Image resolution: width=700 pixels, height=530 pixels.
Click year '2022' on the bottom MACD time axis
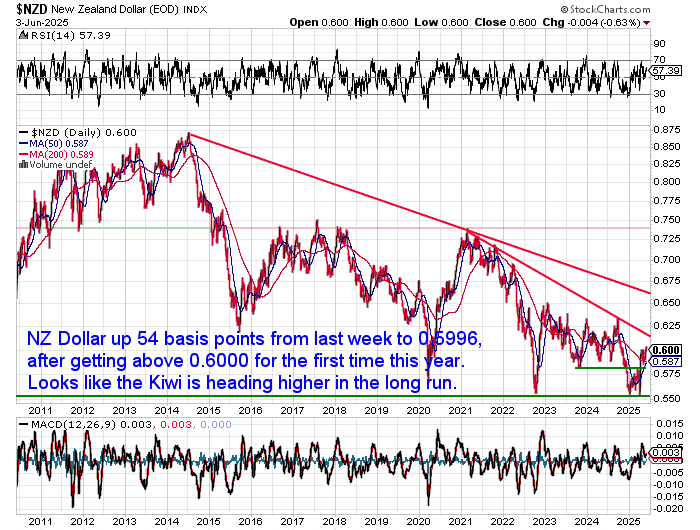pos(502,522)
